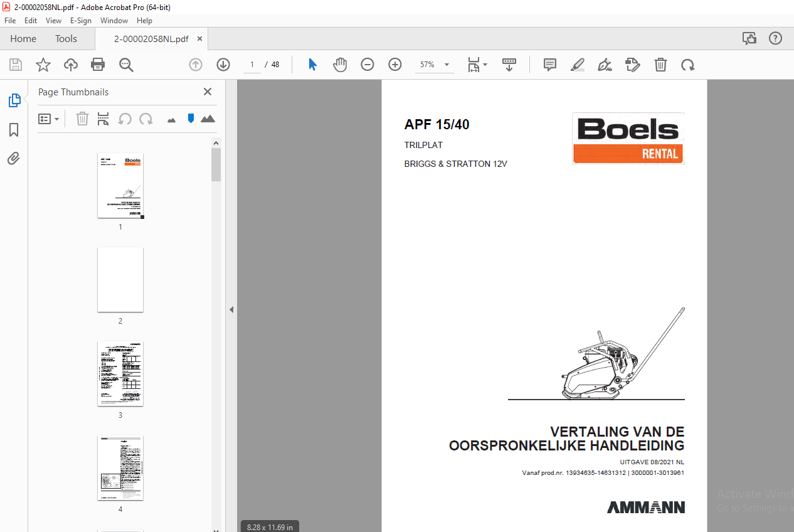Click the cloud upload icon
The width and height of the screenshot is (794, 532).
tap(71, 65)
